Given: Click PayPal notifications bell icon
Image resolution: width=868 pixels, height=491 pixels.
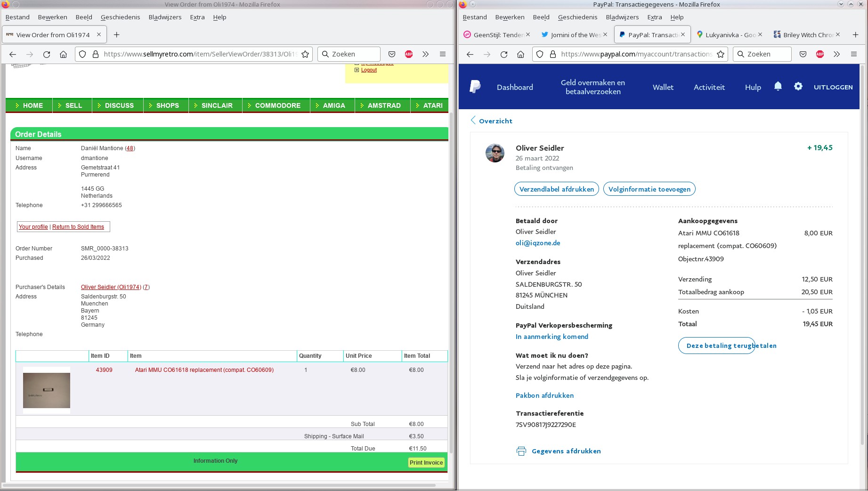Looking at the screenshot, I should tap(778, 87).
